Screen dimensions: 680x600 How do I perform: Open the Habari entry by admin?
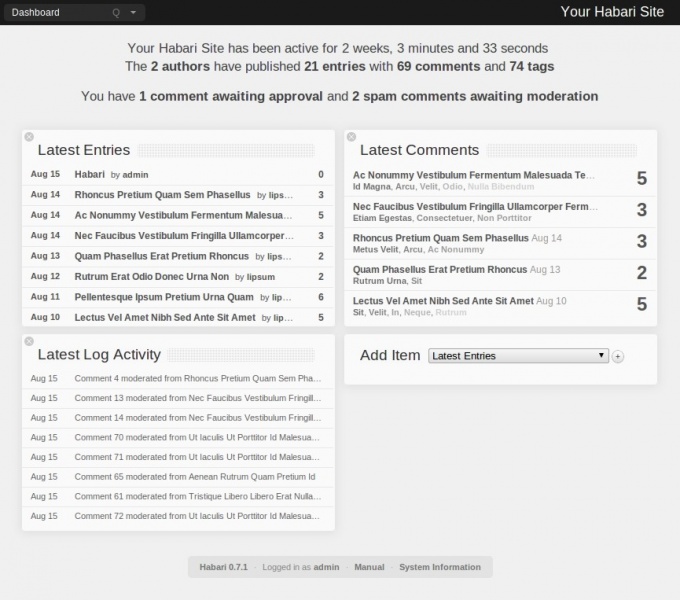[x=89, y=174]
